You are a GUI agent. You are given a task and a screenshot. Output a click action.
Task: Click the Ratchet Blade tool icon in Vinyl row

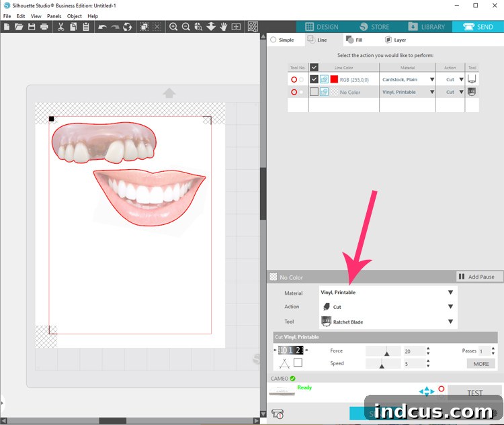tap(472, 92)
